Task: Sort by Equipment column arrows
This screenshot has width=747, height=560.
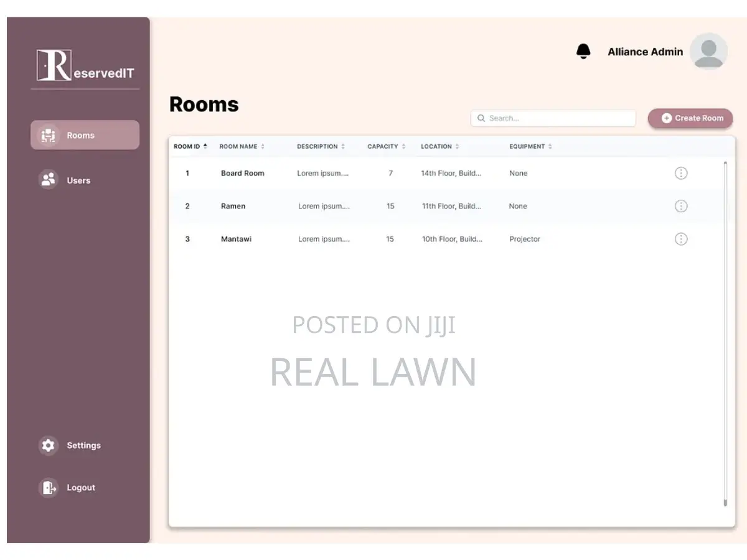Action: pos(550,146)
